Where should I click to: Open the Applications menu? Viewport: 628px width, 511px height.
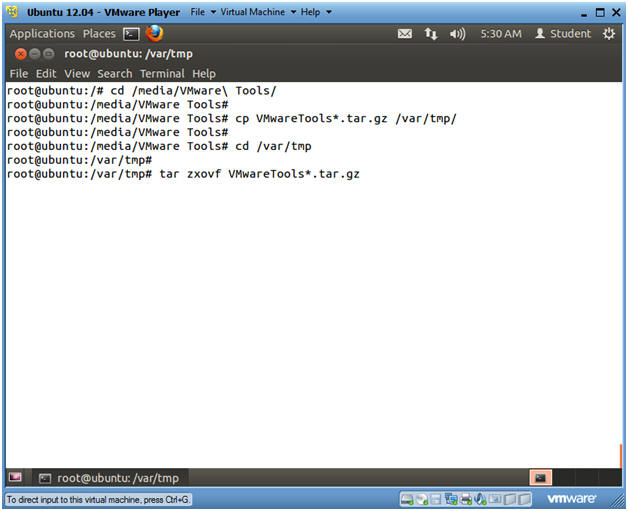[42, 34]
